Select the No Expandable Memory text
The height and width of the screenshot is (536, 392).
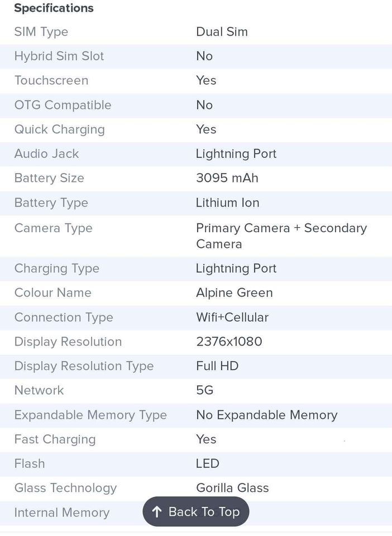pos(266,415)
